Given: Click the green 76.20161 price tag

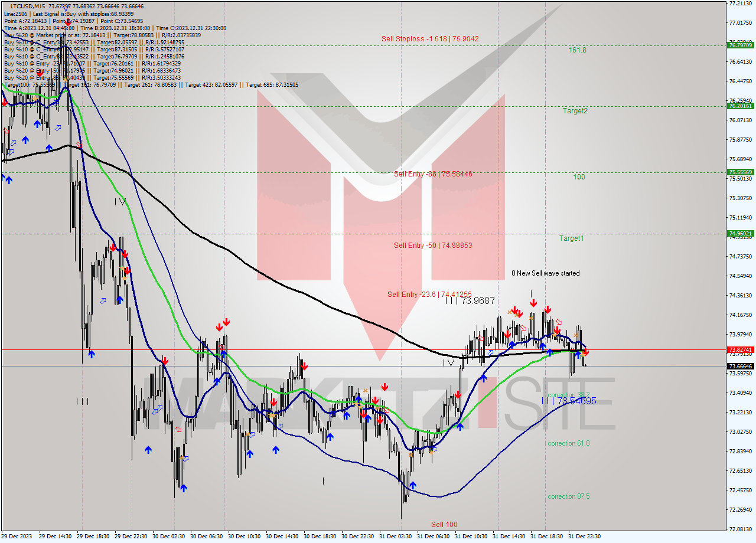Looking at the screenshot, I should 741,106.
